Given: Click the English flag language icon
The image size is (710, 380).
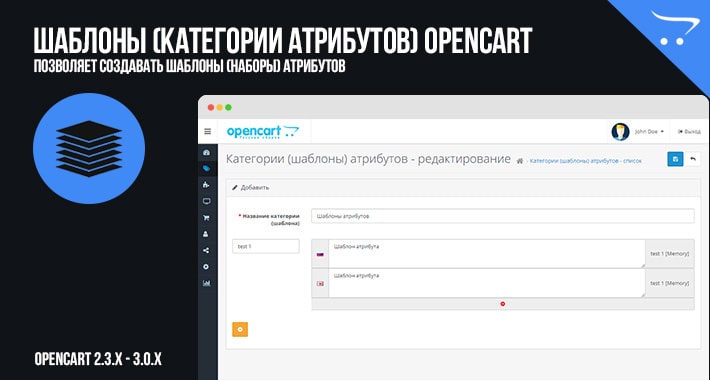Looking at the screenshot, I should pyautogui.click(x=320, y=284).
